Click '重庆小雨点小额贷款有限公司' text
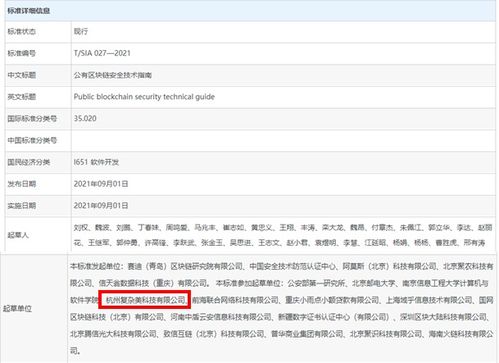 tap(332, 300)
